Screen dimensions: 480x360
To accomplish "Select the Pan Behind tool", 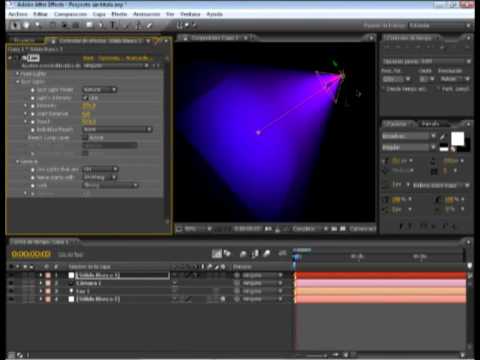I will 76,25.
